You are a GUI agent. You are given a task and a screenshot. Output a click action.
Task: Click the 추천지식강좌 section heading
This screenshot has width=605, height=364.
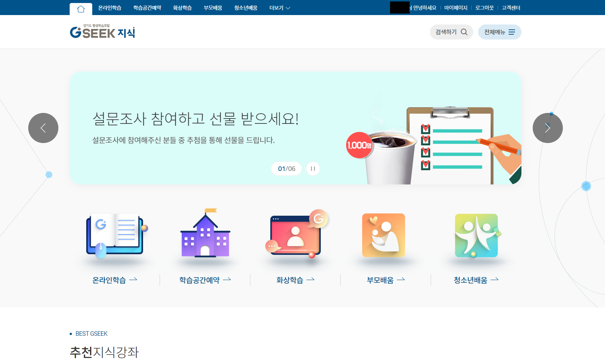pyautogui.click(x=104, y=352)
